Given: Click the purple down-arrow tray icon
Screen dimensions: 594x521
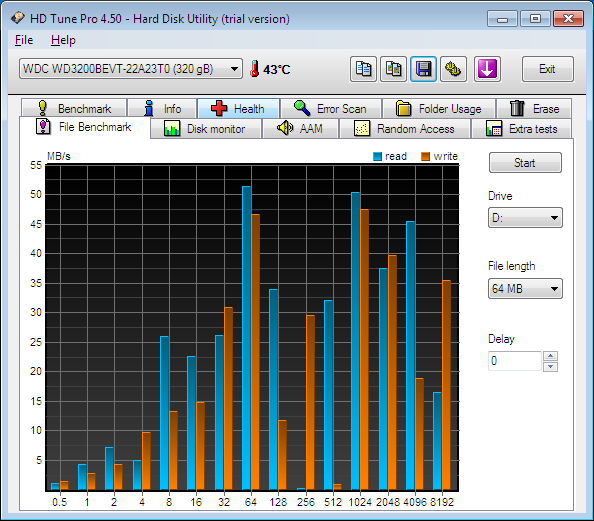Looking at the screenshot, I should pos(487,69).
